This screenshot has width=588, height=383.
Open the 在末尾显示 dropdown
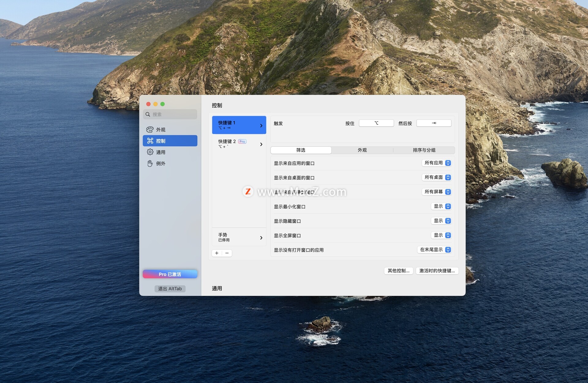[434, 250]
